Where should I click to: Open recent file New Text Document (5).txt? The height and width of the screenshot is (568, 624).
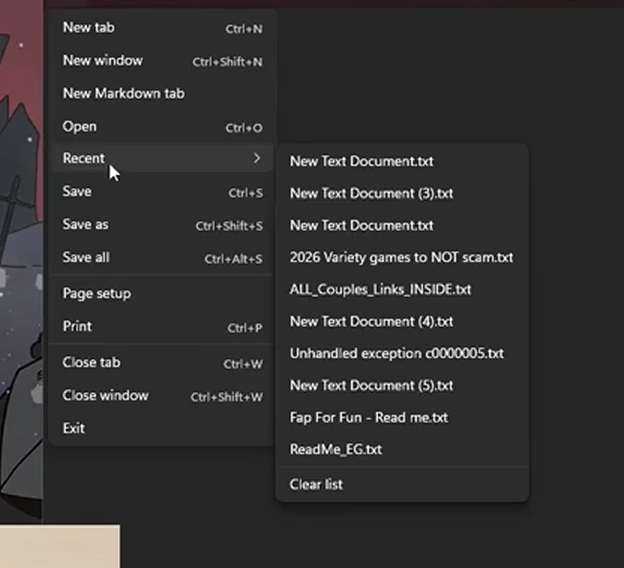coord(402,386)
